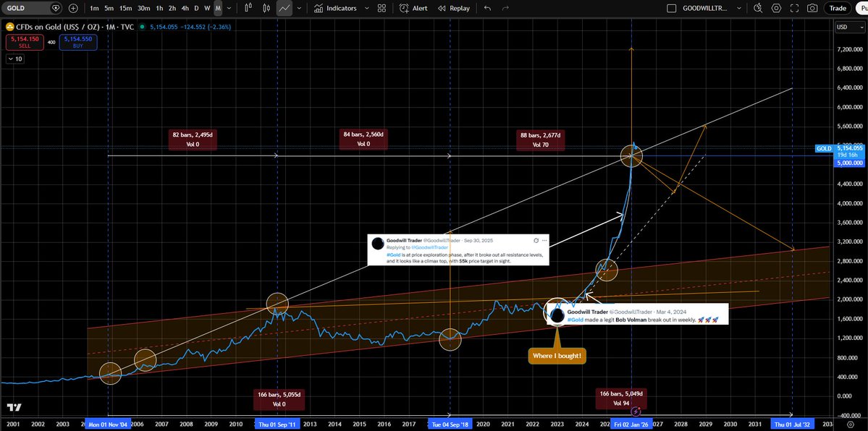
Task: Select the '84 bars, 2,560d' date range label
Action: 363,138
